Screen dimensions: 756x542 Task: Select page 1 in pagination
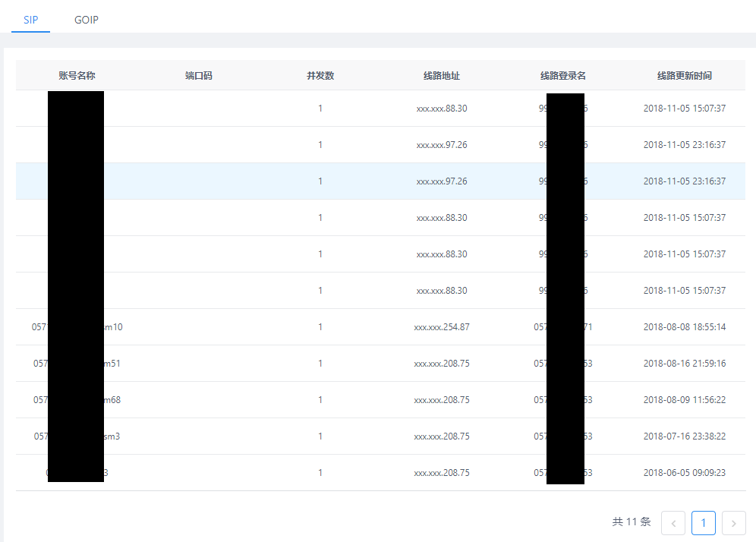[x=704, y=523]
